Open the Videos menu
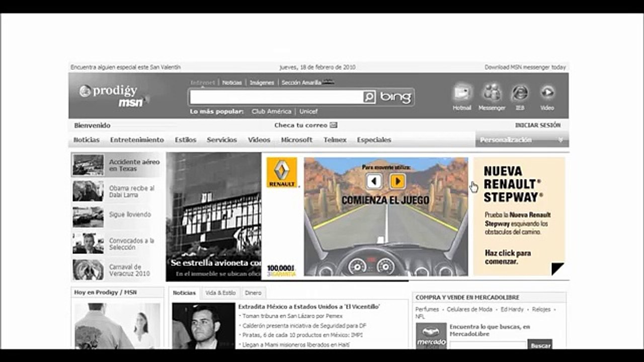Screen dimensions: 644x362 point(259,140)
